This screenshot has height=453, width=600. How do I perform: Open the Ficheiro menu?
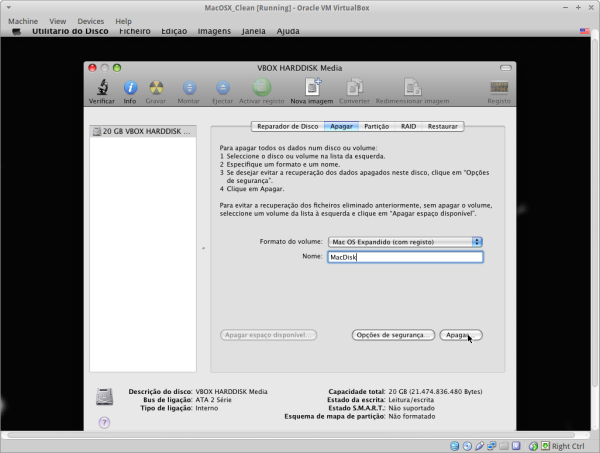point(135,31)
